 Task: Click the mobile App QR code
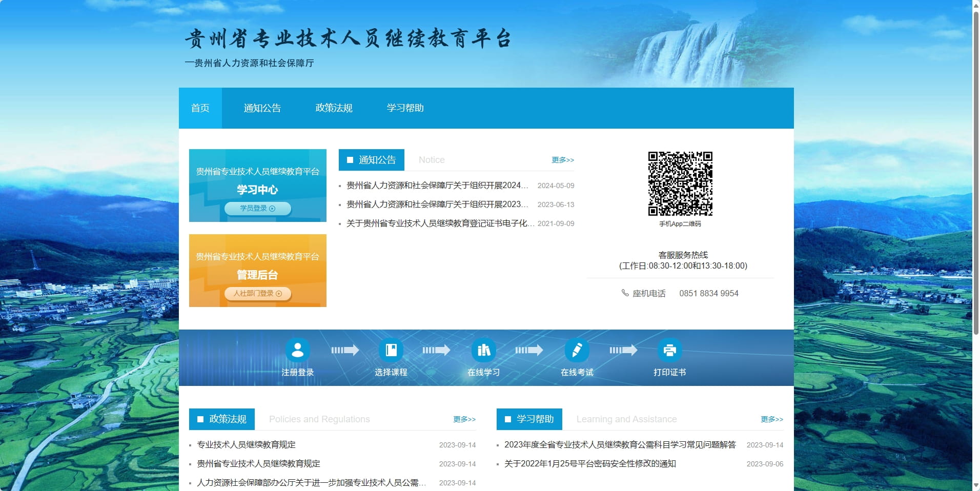[x=680, y=183]
